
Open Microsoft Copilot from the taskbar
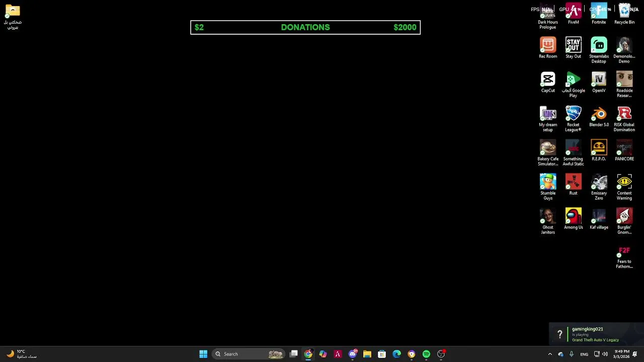323,354
